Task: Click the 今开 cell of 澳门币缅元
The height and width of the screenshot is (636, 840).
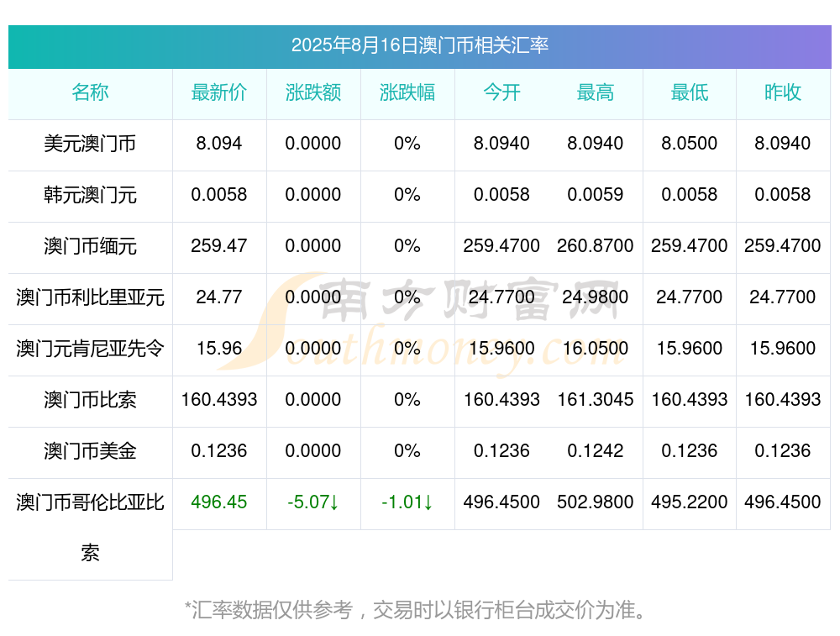Action: [x=501, y=245]
